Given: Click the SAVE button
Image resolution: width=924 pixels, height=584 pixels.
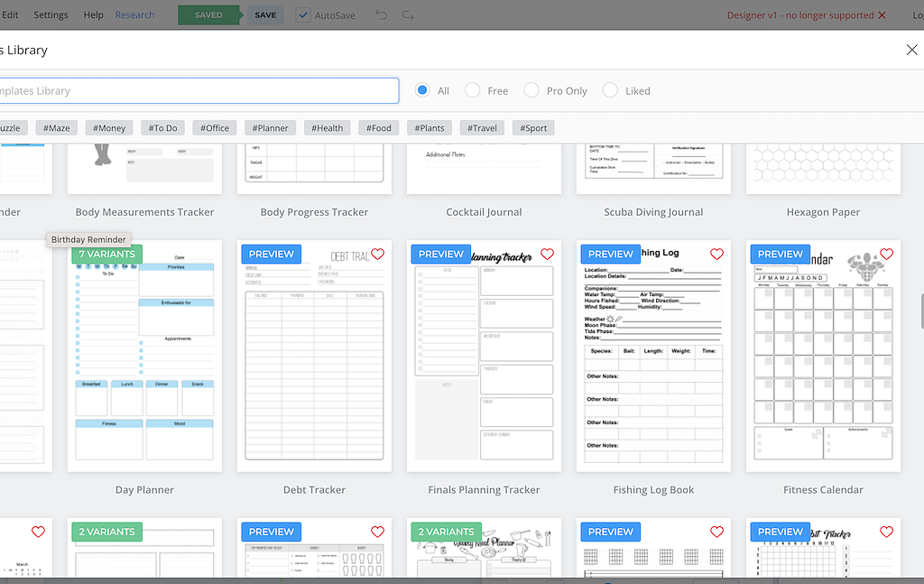Looking at the screenshot, I should (265, 15).
